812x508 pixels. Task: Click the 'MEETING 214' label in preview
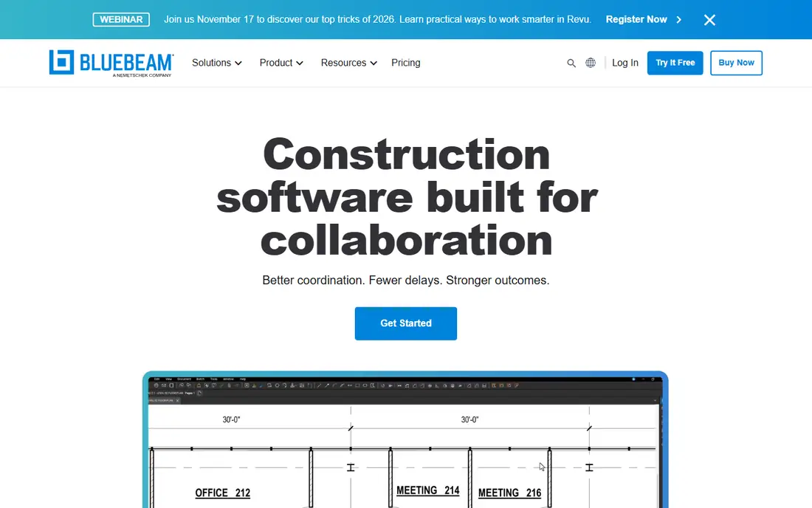pyautogui.click(x=427, y=490)
